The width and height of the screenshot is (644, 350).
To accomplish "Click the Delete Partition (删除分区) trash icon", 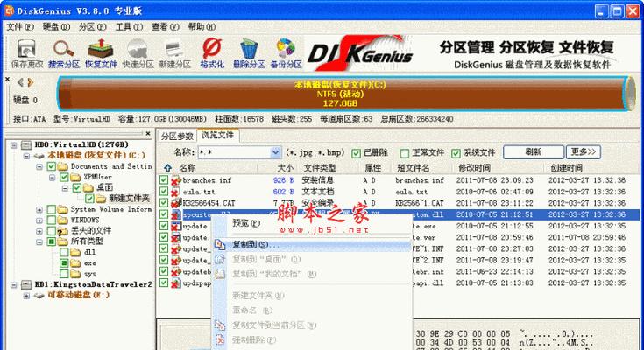I will (249, 49).
